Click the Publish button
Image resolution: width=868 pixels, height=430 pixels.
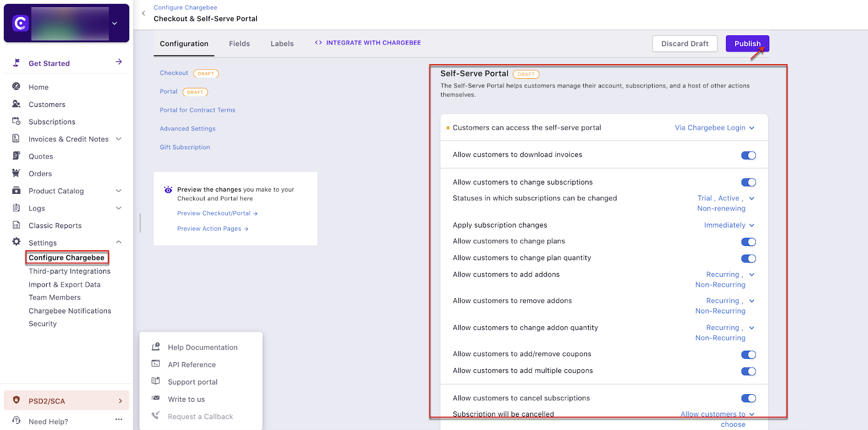pos(748,43)
